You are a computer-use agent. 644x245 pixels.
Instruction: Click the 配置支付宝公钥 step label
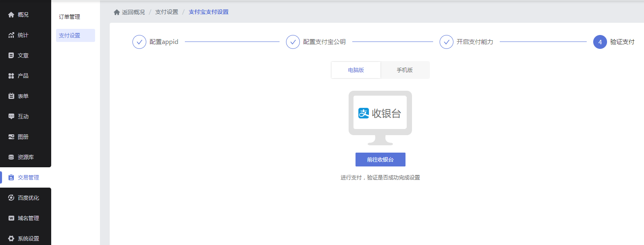pyautogui.click(x=324, y=42)
